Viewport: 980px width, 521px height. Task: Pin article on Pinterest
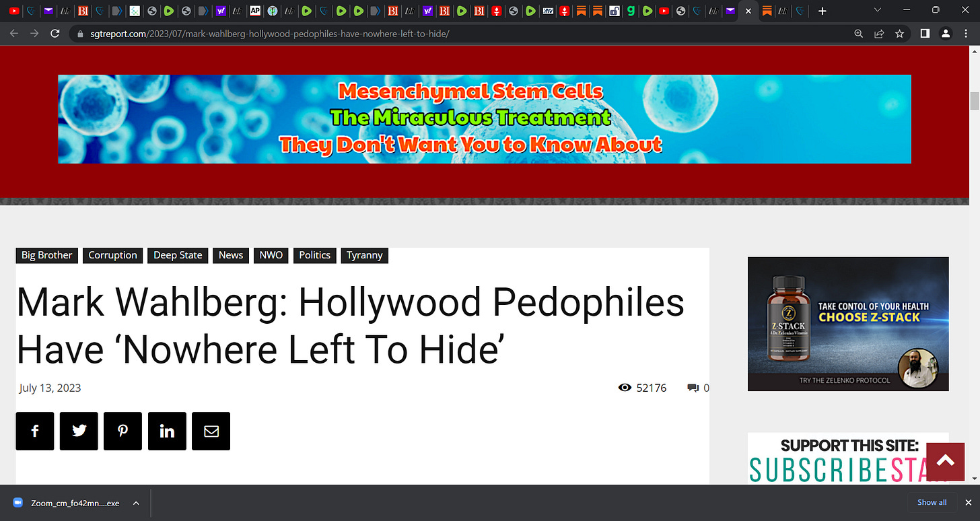coord(123,431)
